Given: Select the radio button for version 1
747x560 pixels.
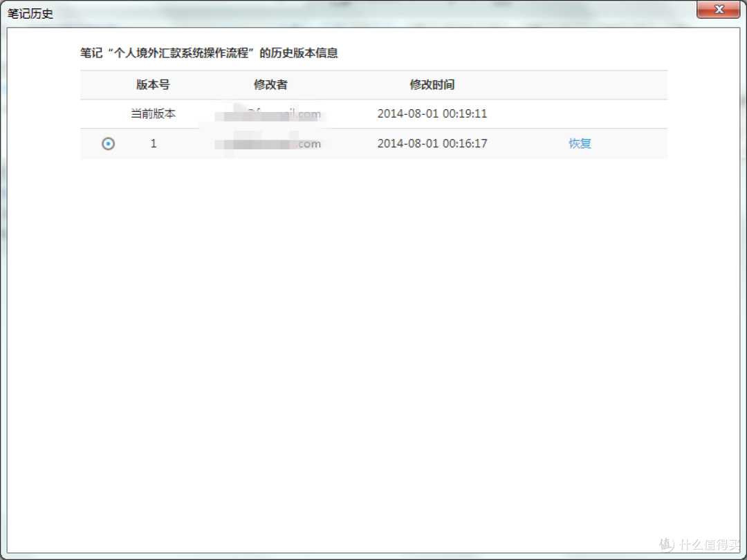Looking at the screenshot, I should click(x=108, y=143).
